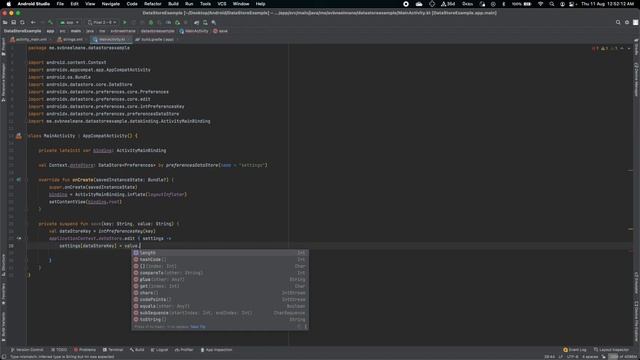
Task: Open the Tools menu
Action: click(205, 4)
